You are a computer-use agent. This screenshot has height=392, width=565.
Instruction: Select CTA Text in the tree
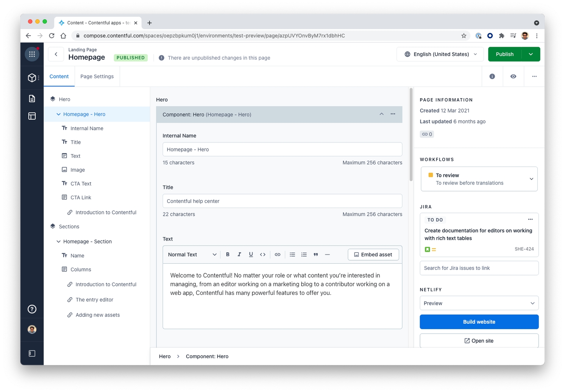pyautogui.click(x=81, y=183)
